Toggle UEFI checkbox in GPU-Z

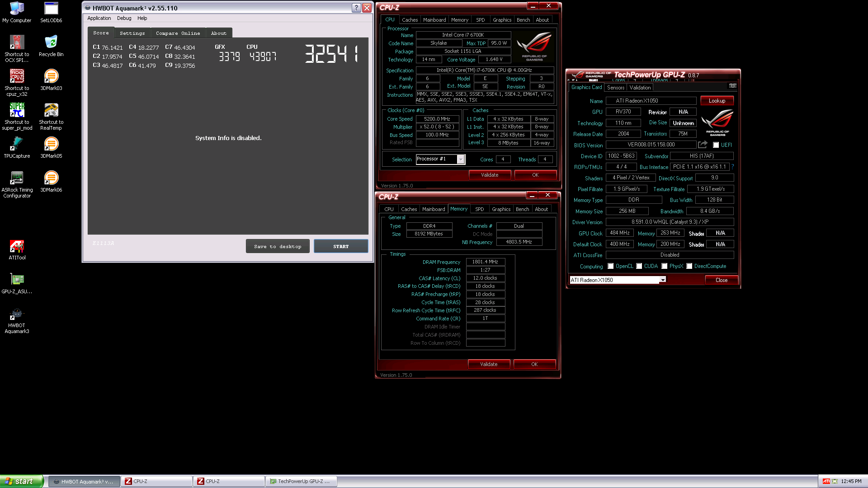pos(716,145)
